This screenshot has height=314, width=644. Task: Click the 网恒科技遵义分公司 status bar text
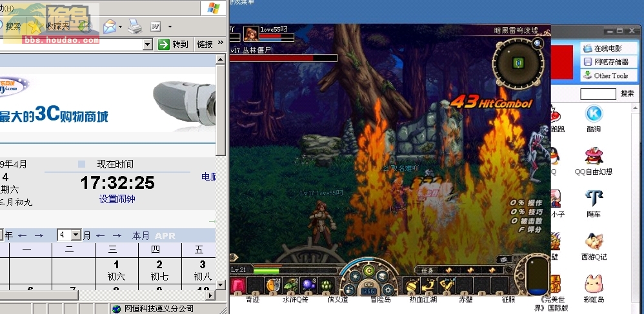pyautogui.click(x=159, y=309)
